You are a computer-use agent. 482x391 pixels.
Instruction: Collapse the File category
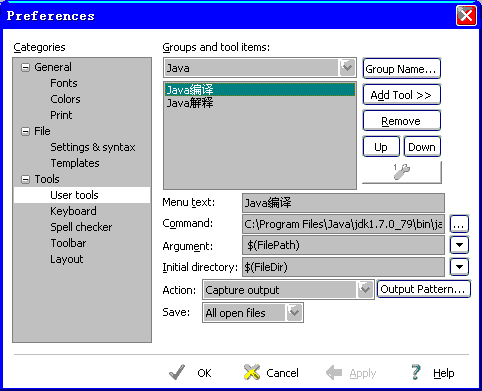click(x=25, y=132)
